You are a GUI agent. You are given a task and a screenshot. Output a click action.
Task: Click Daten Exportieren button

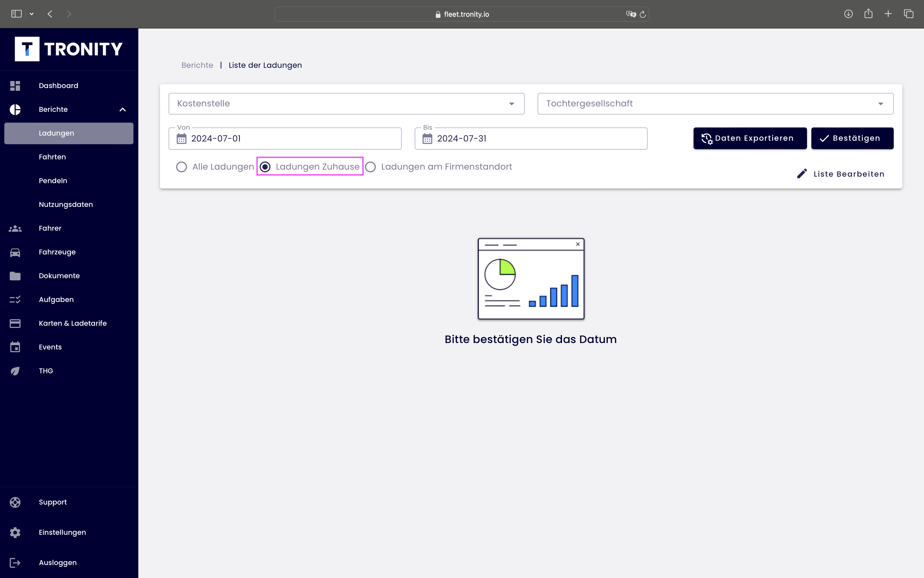pos(750,138)
